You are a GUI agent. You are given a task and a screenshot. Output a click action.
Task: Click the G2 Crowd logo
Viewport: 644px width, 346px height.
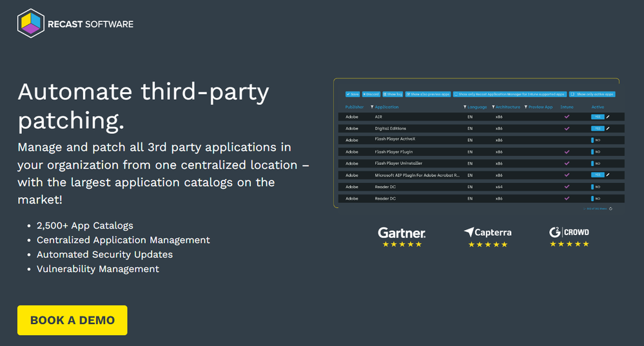569,232
